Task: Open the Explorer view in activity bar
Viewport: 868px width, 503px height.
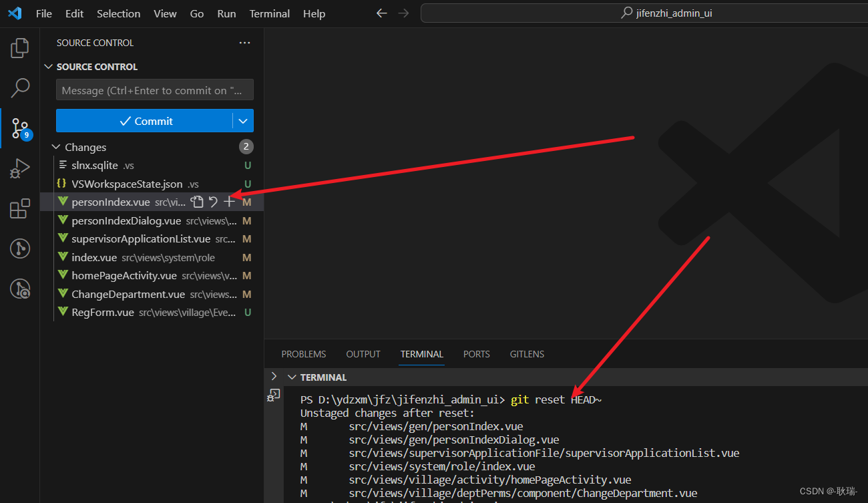Action: tap(20, 48)
